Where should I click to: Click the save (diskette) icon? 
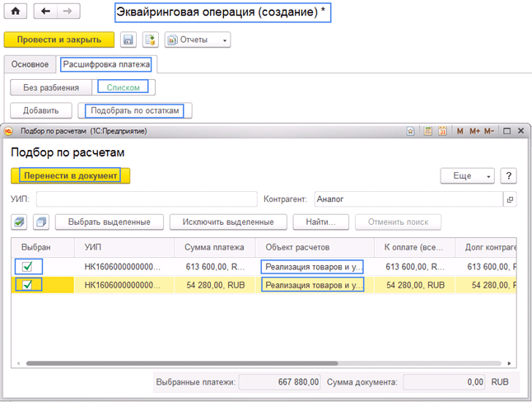coord(128,40)
